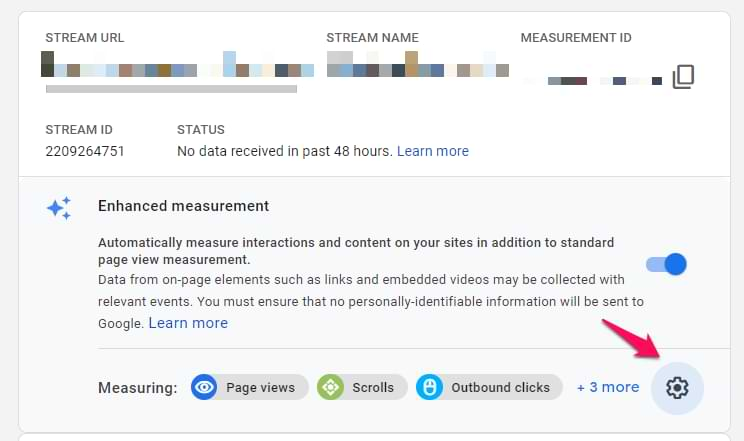This screenshot has height=441, width=744.
Task: Click the green Scrolls icon
Action: pyautogui.click(x=330, y=387)
